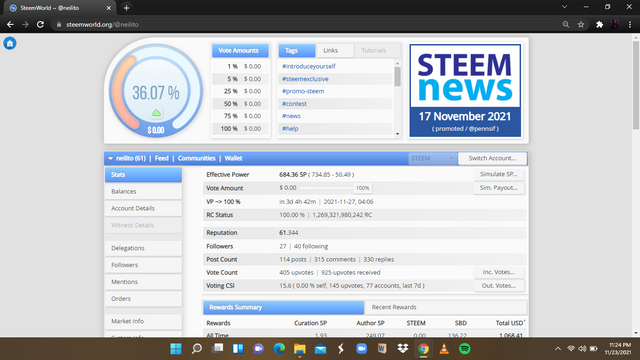Open Orders in the sidebar
Image resolution: width=640 pixels, height=360 pixels.
coord(143,299)
